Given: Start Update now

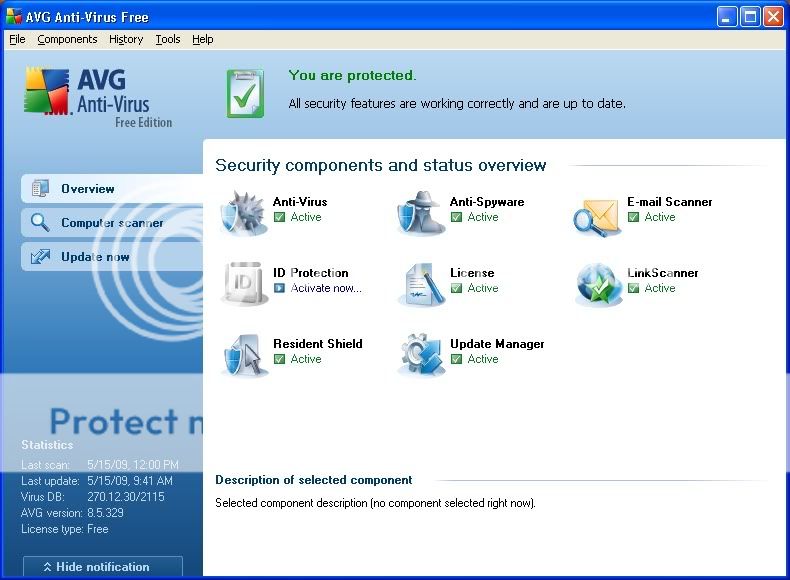Looking at the screenshot, I should coord(112,256).
